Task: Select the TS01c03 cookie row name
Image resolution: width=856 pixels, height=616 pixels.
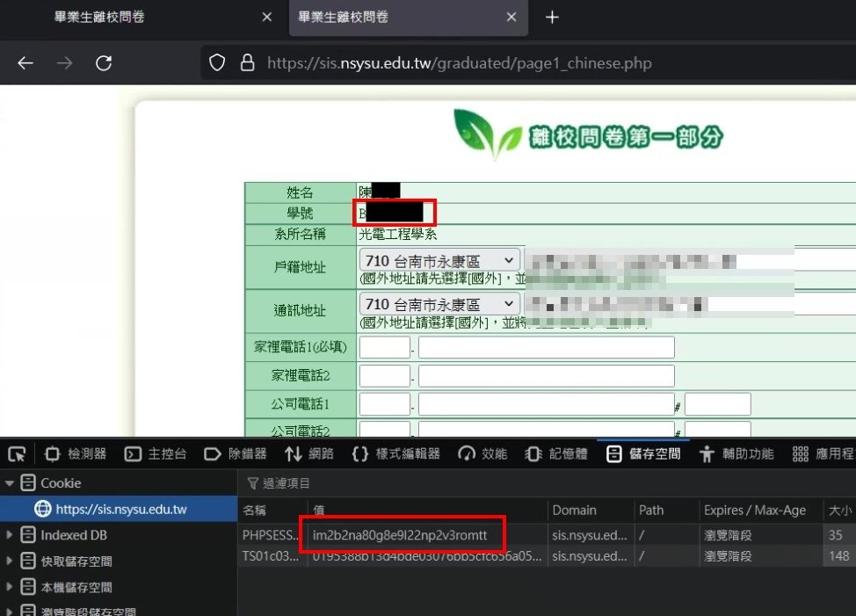Action: click(x=272, y=556)
